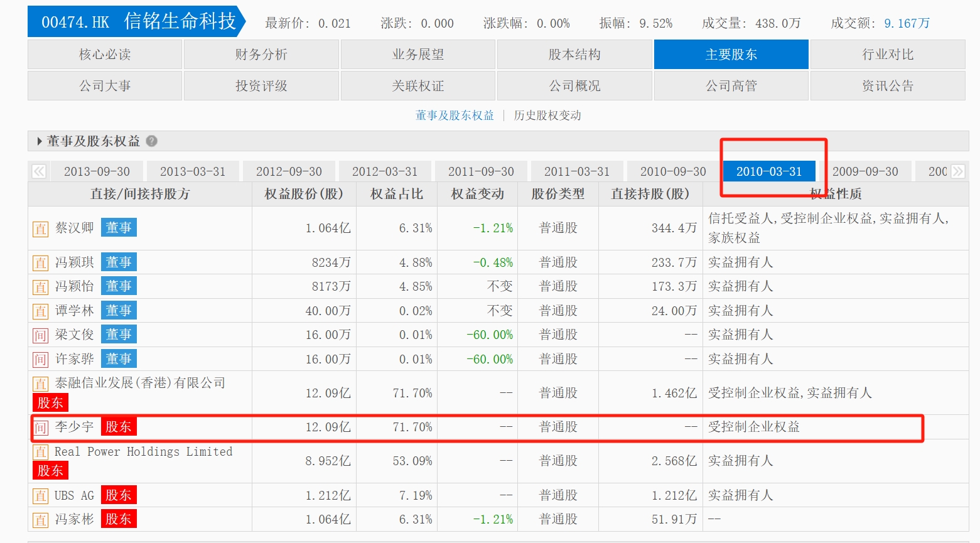
Task: Open the 财务分析 tab
Action: click(261, 55)
